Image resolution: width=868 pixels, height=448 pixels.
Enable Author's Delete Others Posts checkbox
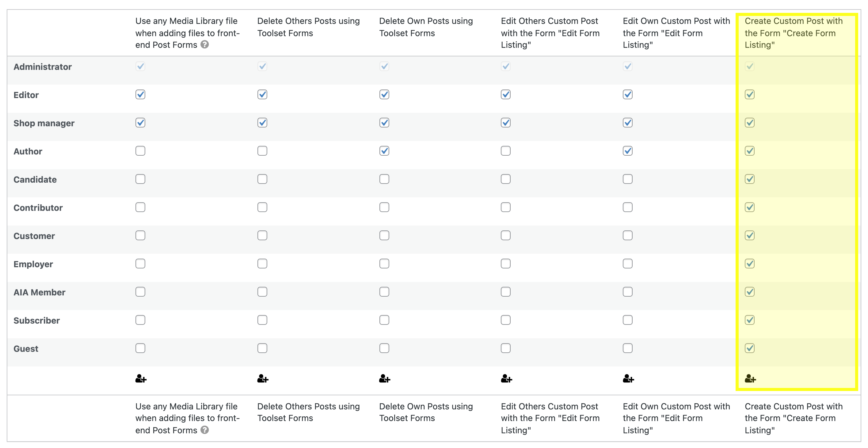pos(262,150)
